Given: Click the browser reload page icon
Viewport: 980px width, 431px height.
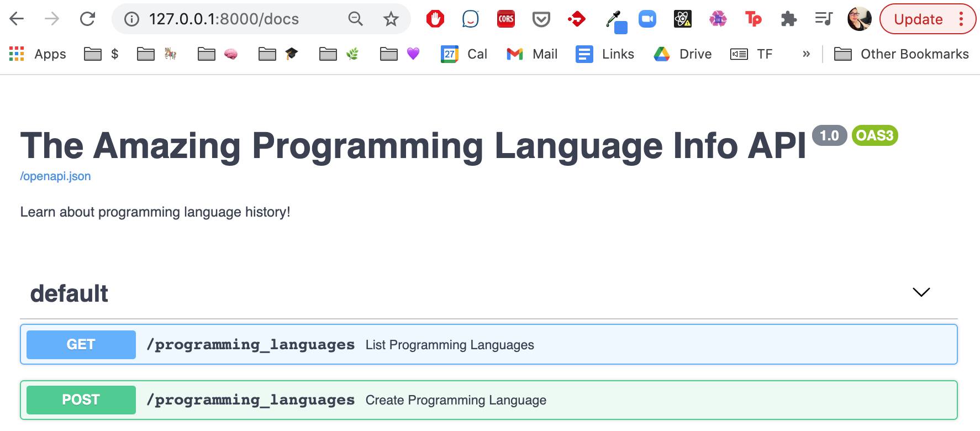Looking at the screenshot, I should point(87,19).
